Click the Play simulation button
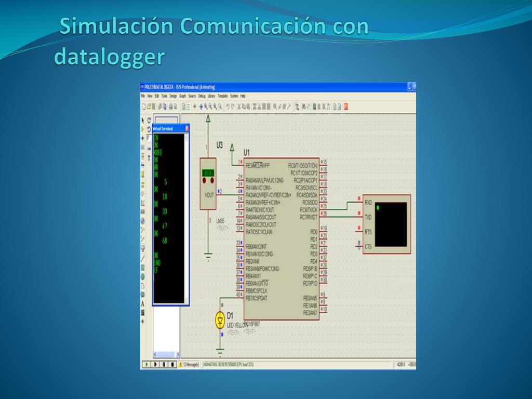The height and width of the screenshot is (399, 532). click(x=146, y=365)
